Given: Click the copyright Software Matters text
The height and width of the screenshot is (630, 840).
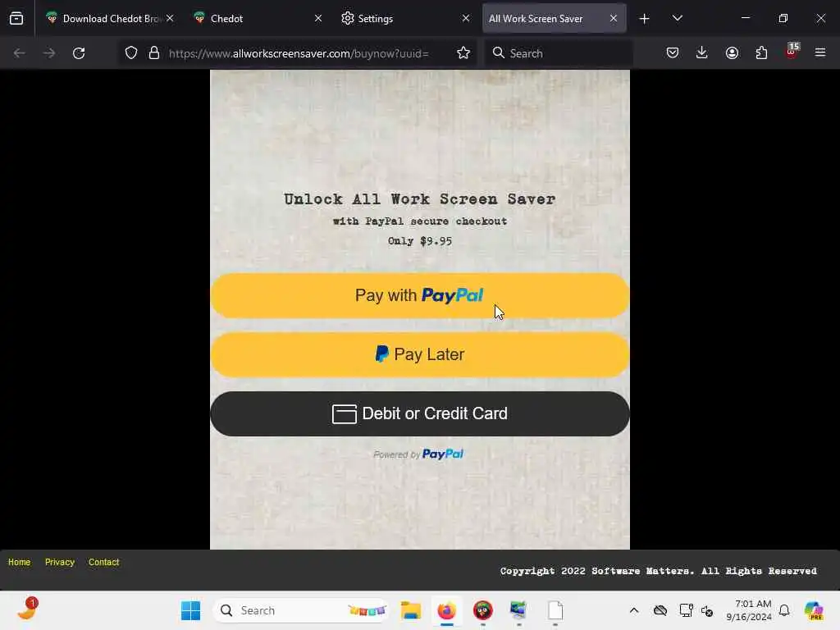Looking at the screenshot, I should point(659,571).
